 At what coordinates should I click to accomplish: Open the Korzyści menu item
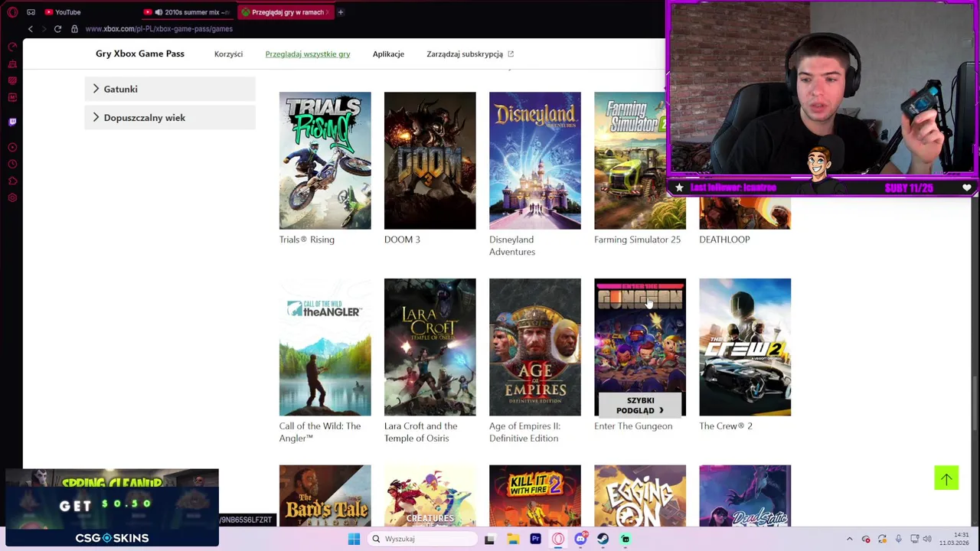click(x=228, y=54)
